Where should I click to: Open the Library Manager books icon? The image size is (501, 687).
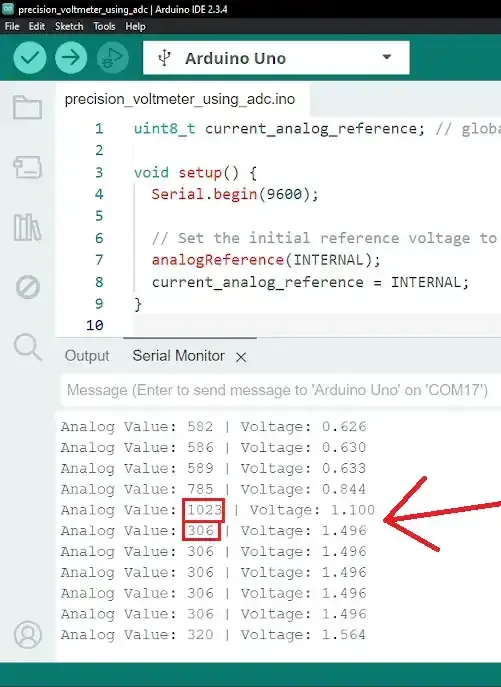28,227
